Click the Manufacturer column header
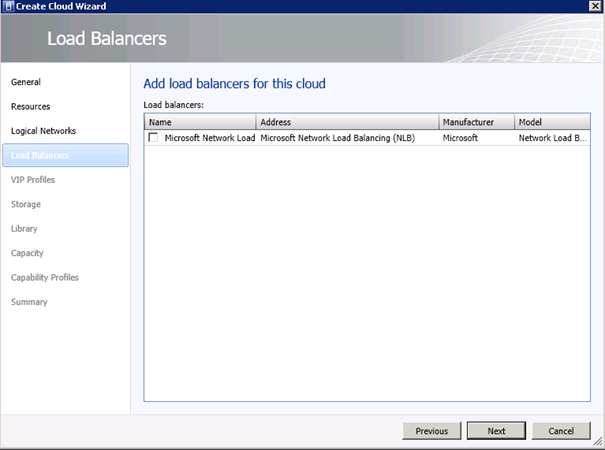This screenshot has width=605, height=450. click(x=476, y=122)
